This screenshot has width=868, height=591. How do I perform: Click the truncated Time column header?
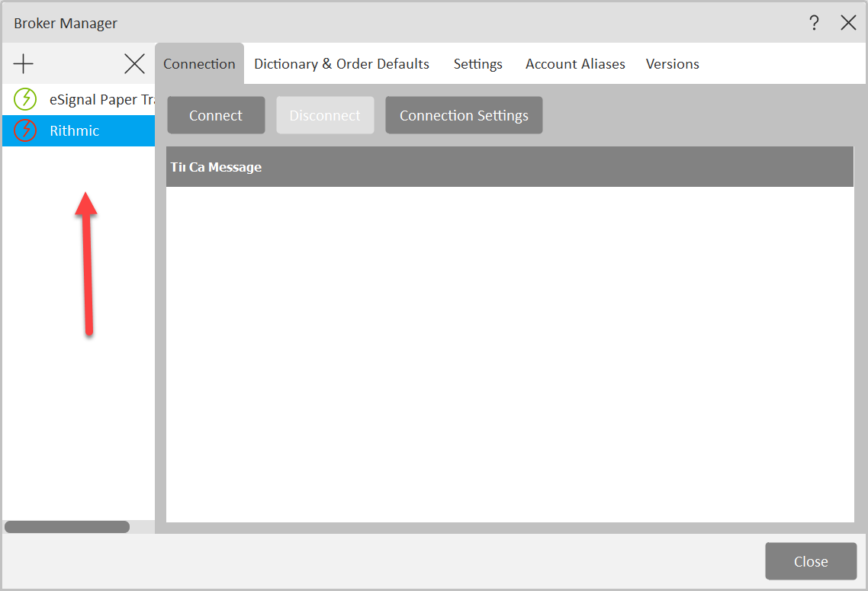click(178, 167)
